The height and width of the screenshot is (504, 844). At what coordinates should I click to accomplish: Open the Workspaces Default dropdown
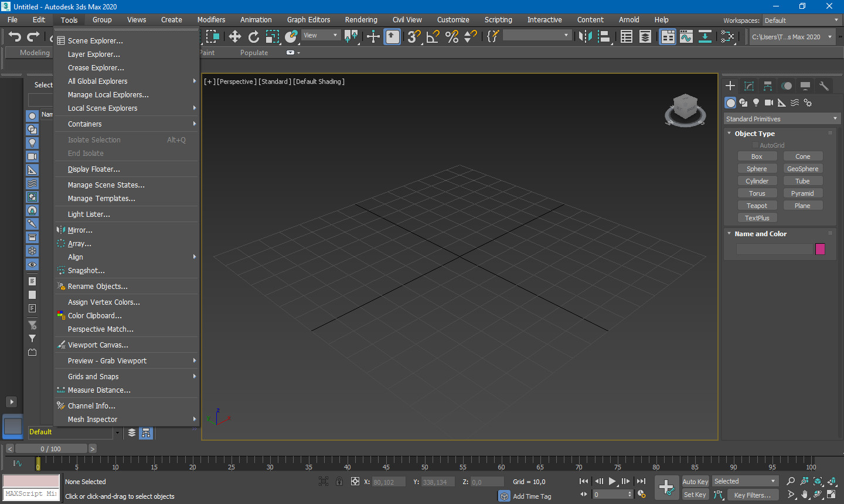[801, 21]
